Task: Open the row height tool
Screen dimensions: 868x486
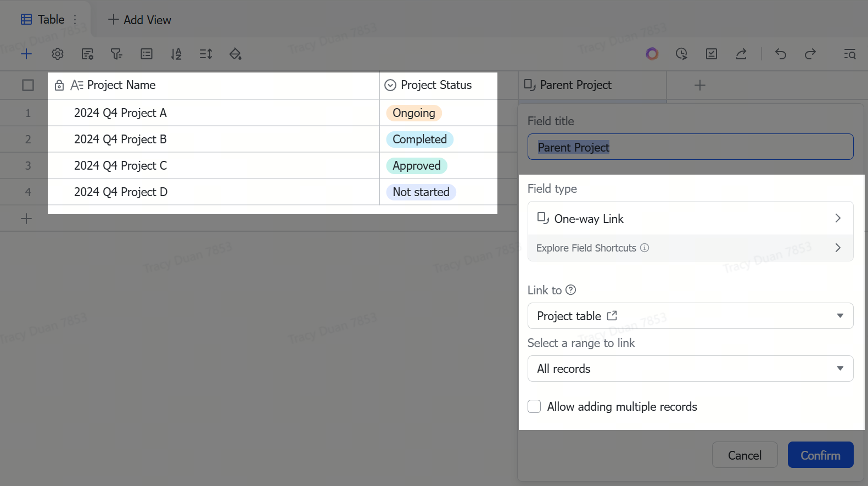Action: (x=206, y=54)
